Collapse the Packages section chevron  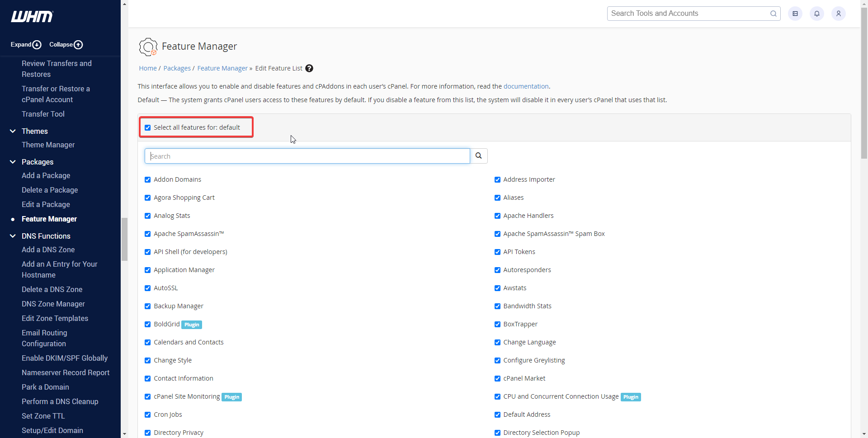tap(13, 162)
